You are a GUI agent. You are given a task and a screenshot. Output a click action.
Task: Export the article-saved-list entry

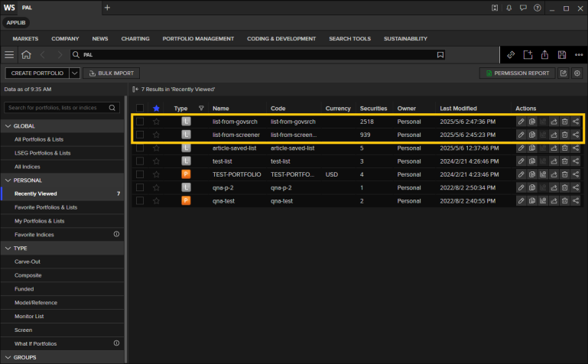point(554,148)
